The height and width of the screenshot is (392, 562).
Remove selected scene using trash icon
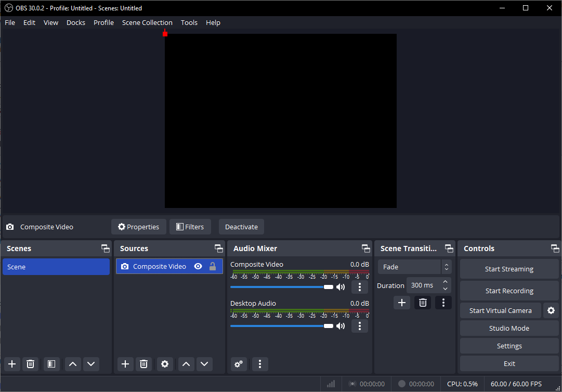click(x=31, y=364)
